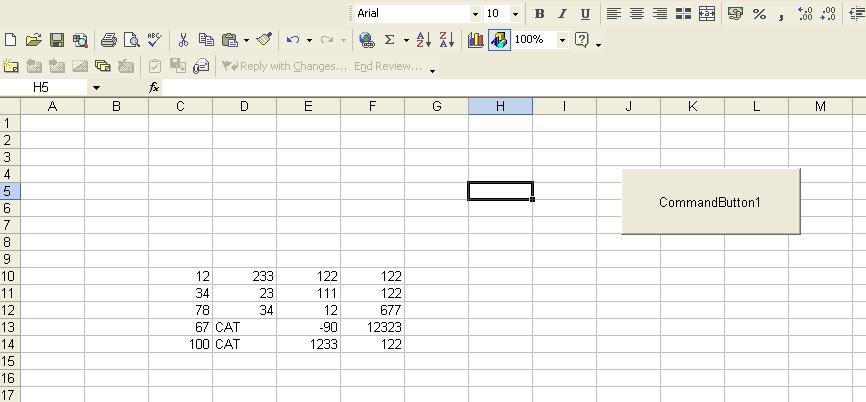Open the Print Preview icon
The width and height of the screenshot is (866, 402).
130,40
